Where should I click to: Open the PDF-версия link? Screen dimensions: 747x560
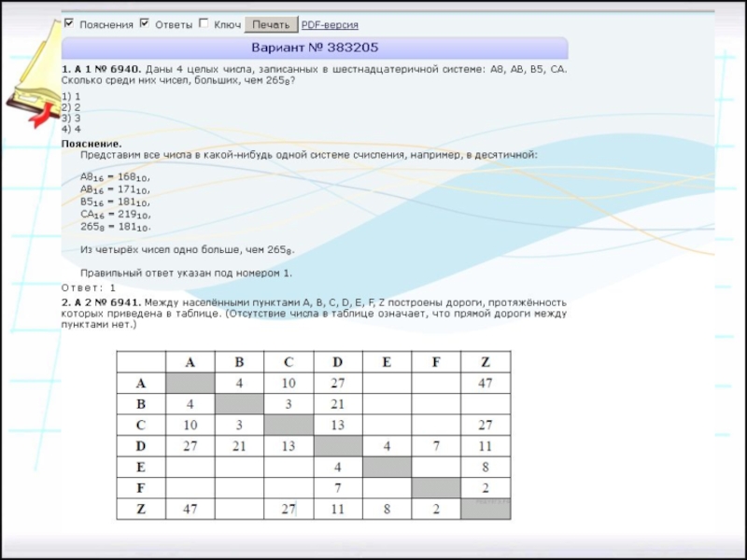click(x=330, y=25)
